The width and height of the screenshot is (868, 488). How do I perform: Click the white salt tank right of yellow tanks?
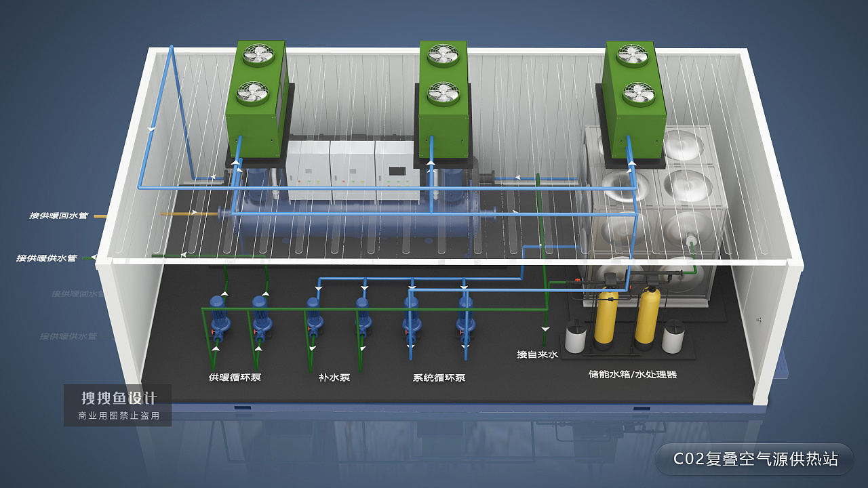coord(673,337)
